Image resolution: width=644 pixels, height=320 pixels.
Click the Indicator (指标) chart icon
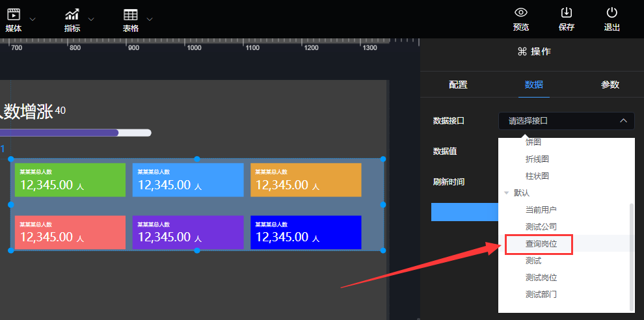pyautogui.click(x=72, y=13)
